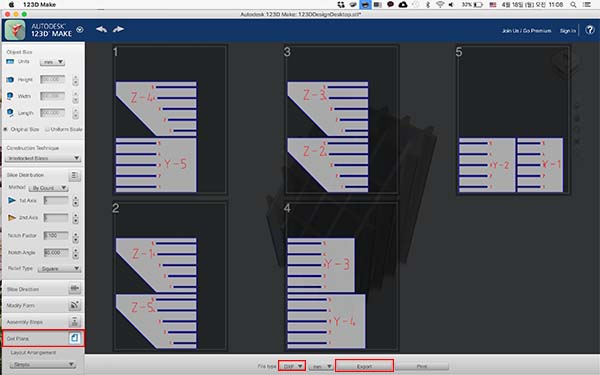Click the Notch Factor input field
The image size is (600, 375).
click(x=56, y=235)
